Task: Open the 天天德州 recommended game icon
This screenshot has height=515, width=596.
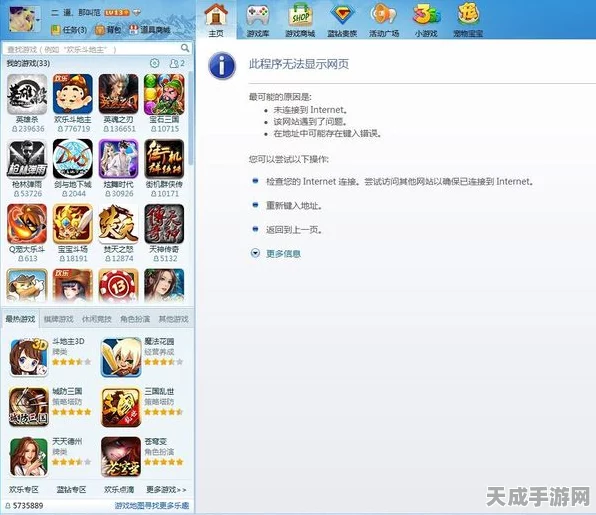Action: pyautogui.click(x=29, y=457)
